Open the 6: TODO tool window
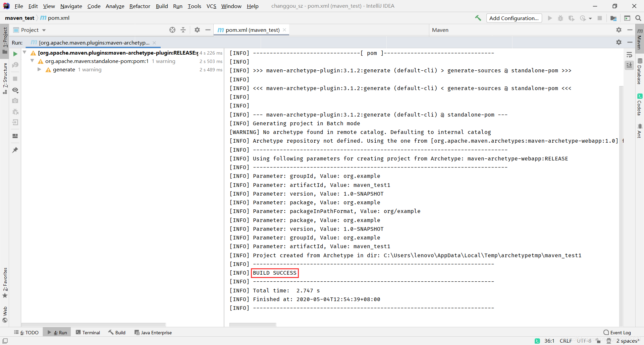The height and width of the screenshot is (345, 644). (26, 332)
